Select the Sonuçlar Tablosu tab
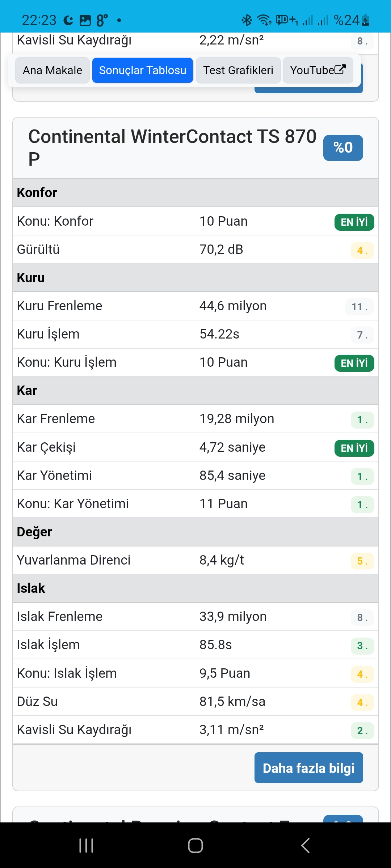The height and width of the screenshot is (868, 391). tap(143, 70)
